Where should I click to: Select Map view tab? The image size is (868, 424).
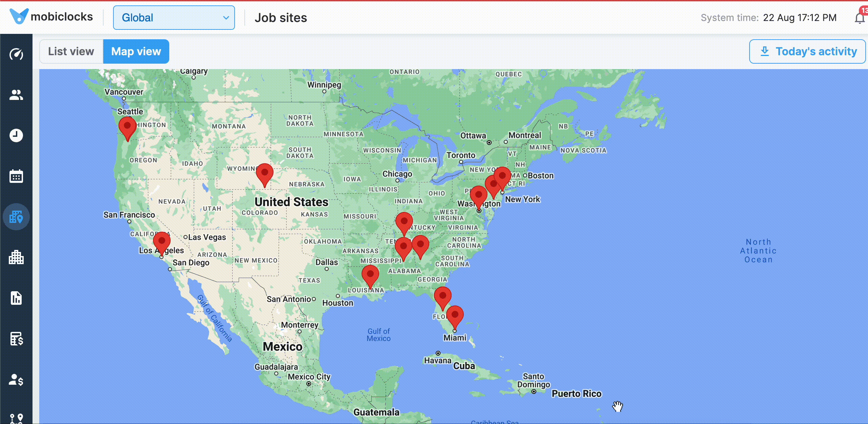(x=136, y=51)
